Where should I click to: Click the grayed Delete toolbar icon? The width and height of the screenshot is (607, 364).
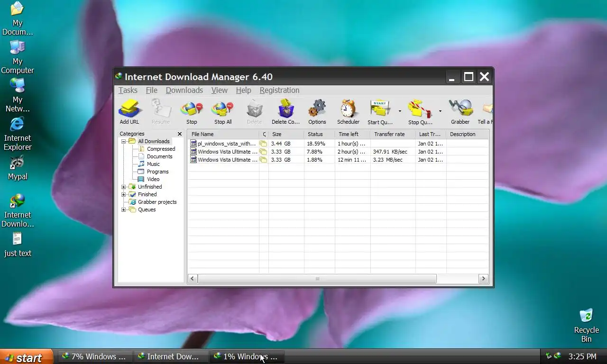coord(254,112)
